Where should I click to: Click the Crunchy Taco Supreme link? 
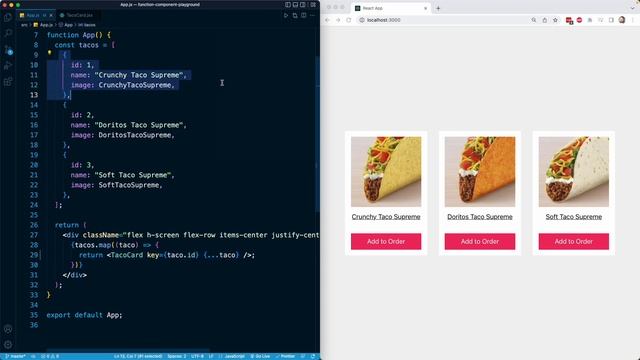[386, 217]
